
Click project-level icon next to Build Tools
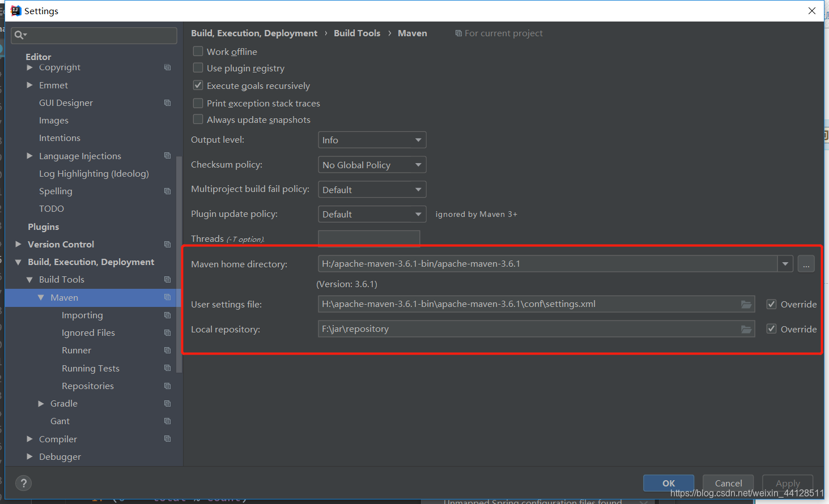[167, 280]
